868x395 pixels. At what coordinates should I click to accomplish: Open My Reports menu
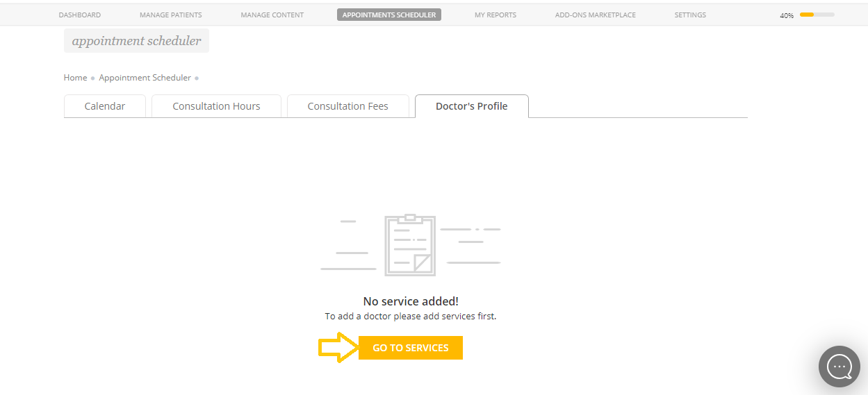pos(496,15)
